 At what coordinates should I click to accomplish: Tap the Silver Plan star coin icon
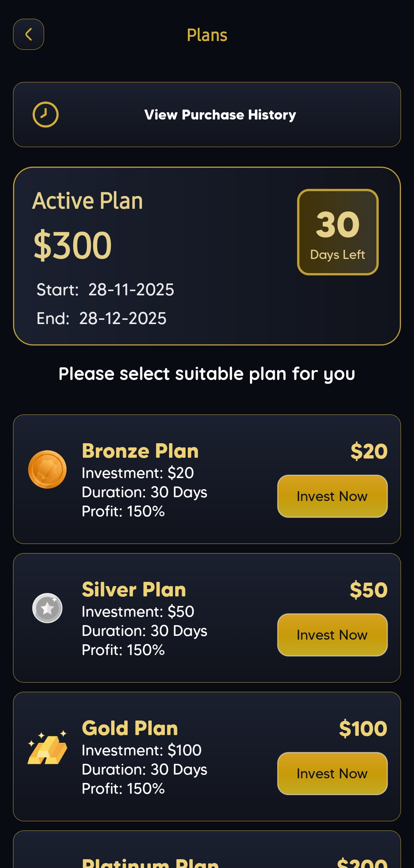47,608
